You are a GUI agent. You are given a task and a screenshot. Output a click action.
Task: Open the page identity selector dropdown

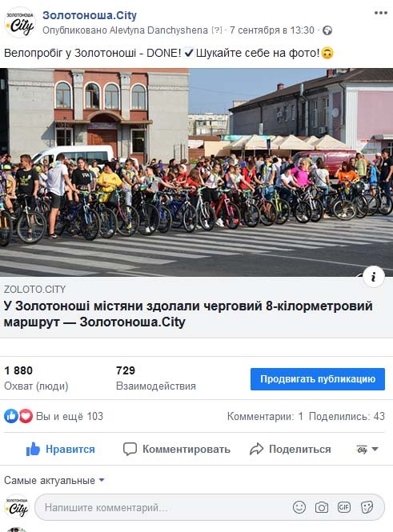click(367, 450)
